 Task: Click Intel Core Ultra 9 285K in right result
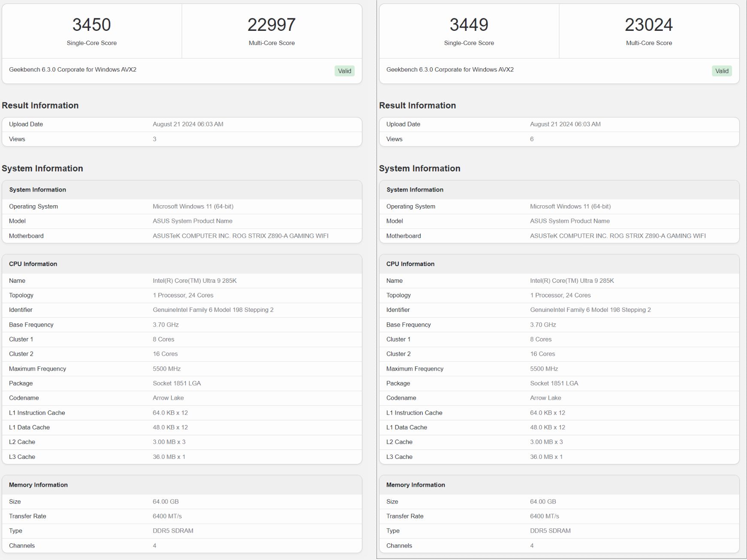click(572, 281)
